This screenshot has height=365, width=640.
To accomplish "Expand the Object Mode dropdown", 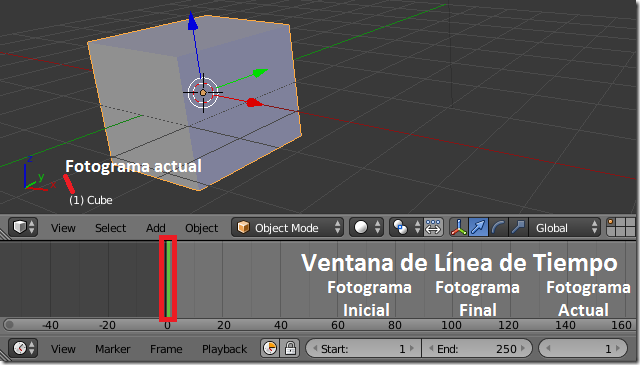I will click(x=287, y=227).
